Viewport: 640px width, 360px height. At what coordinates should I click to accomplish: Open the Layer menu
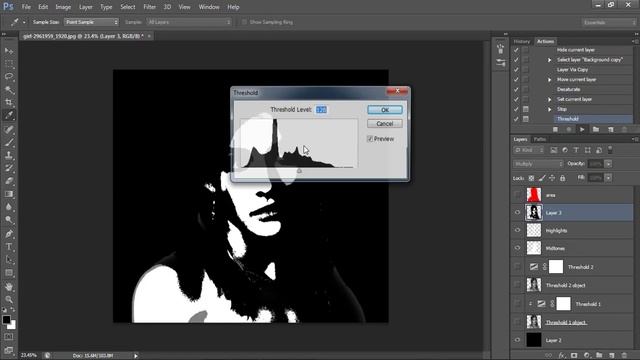pos(85,7)
